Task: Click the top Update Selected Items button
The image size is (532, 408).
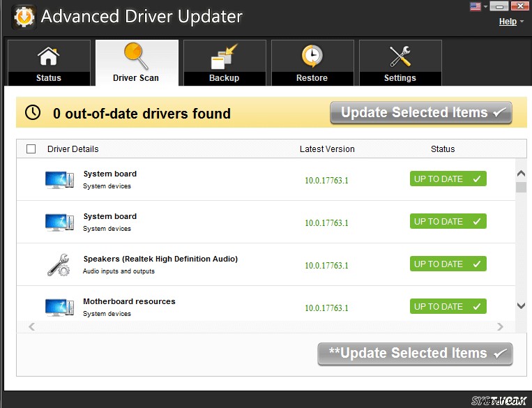Action: 421,112
